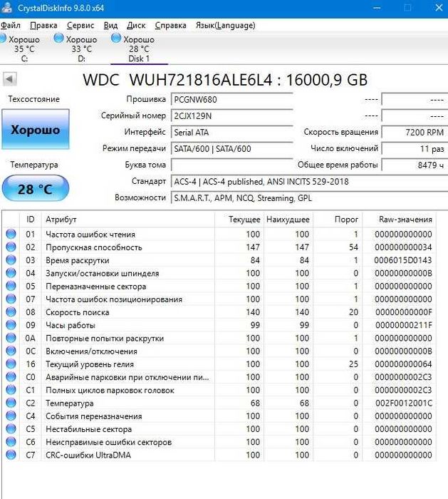Minimize the CrystalDiskInfo window

click(x=377, y=8)
